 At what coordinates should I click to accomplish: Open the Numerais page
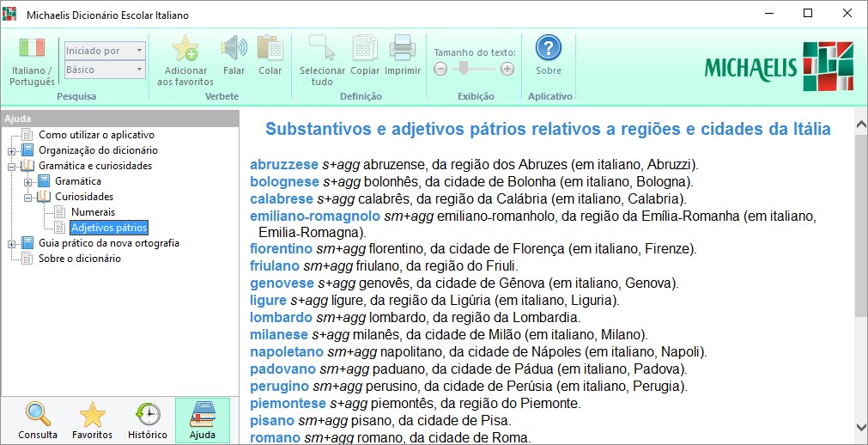93,212
